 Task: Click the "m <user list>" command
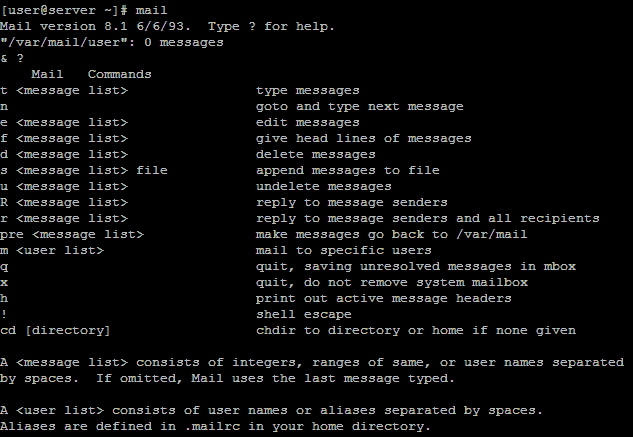pyautogui.click(x=52, y=250)
